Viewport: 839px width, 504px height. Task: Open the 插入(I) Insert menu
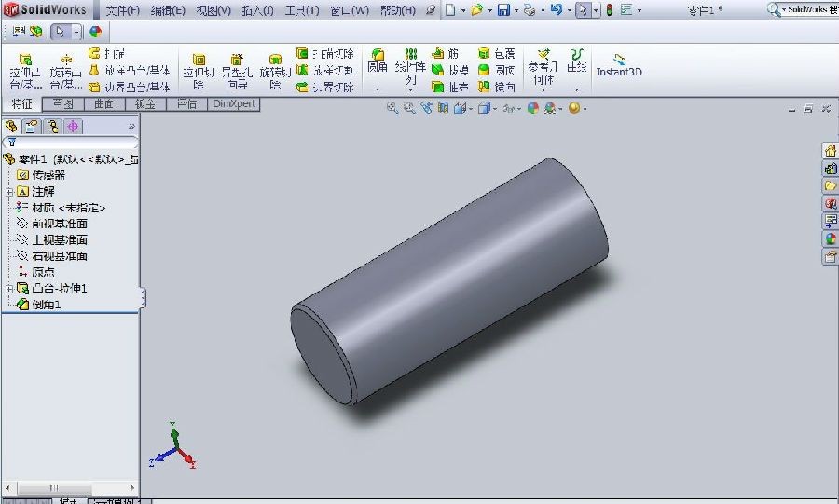click(258, 10)
